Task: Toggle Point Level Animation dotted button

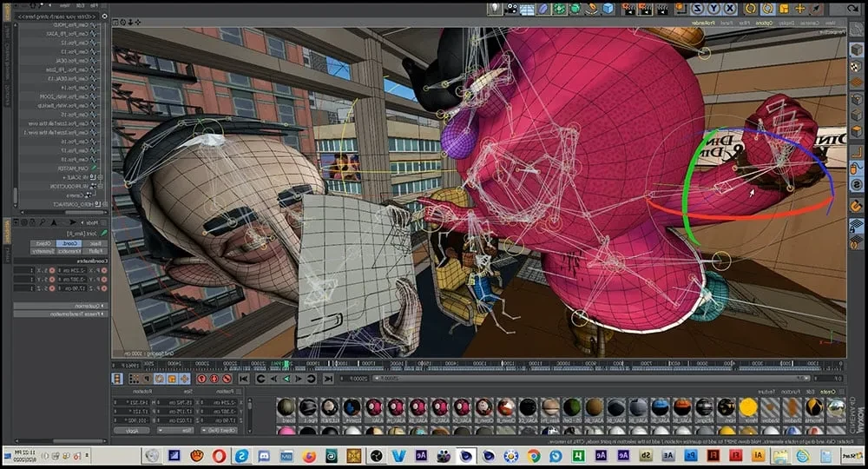Action: click(135, 379)
